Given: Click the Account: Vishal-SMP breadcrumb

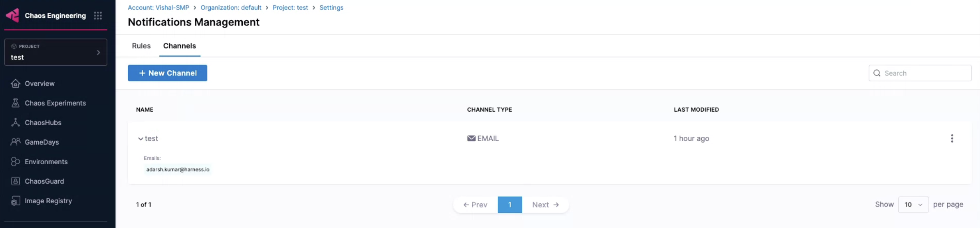Looking at the screenshot, I should pos(158,8).
